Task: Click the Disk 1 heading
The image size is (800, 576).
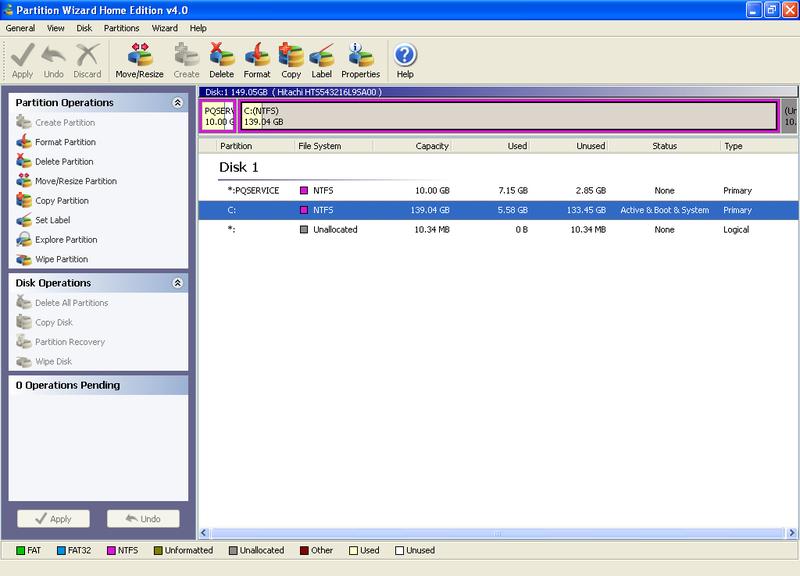Action: [239, 167]
